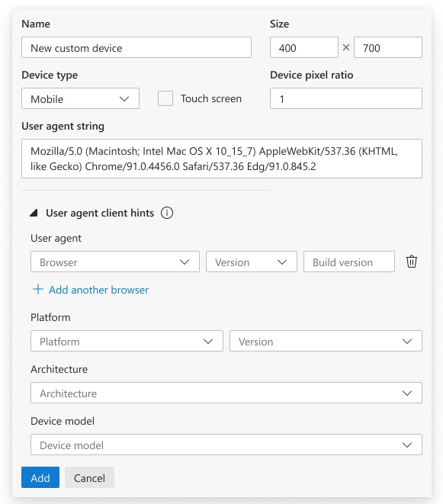This screenshot has width=443, height=504.
Task: Open the Device type Mobile dropdown
Action: pyautogui.click(x=80, y=98)
